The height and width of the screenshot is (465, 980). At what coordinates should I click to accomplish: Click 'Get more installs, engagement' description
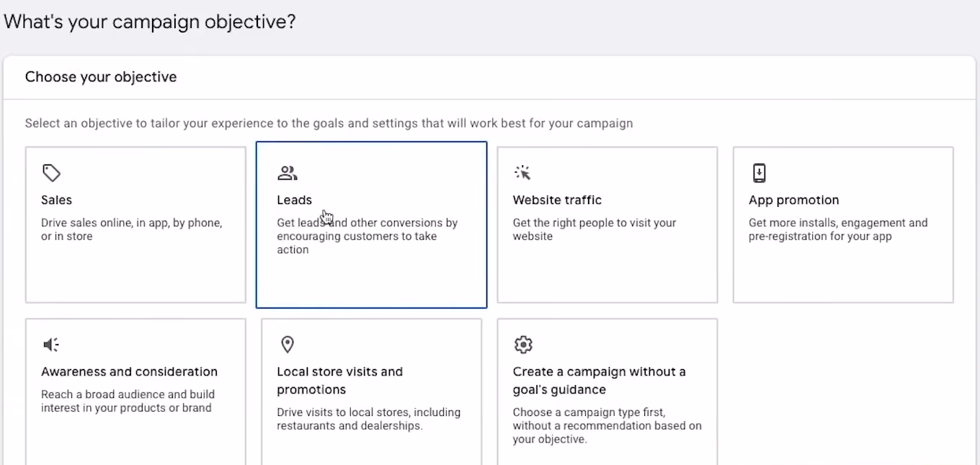(838, 229)
